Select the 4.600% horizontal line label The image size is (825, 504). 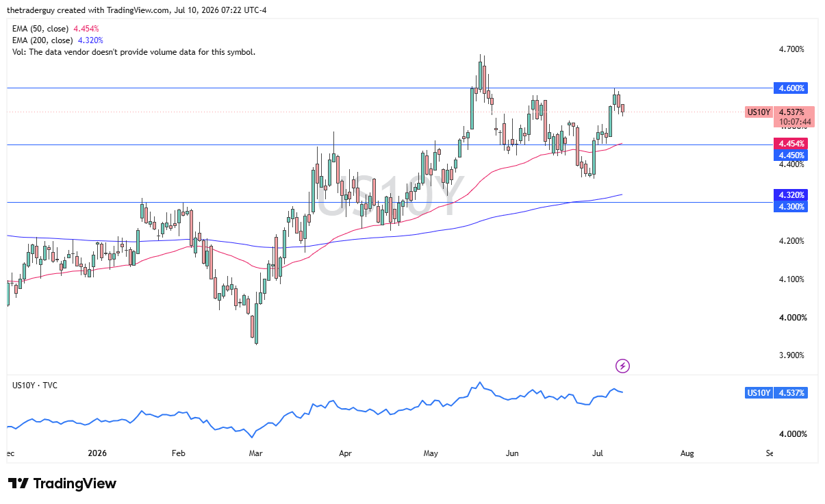[x=790, y=88]
